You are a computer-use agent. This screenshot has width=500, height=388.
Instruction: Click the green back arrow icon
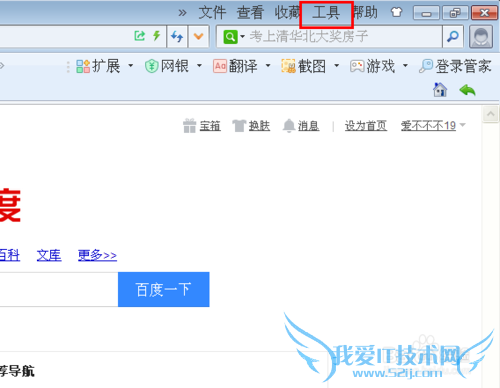467,90
